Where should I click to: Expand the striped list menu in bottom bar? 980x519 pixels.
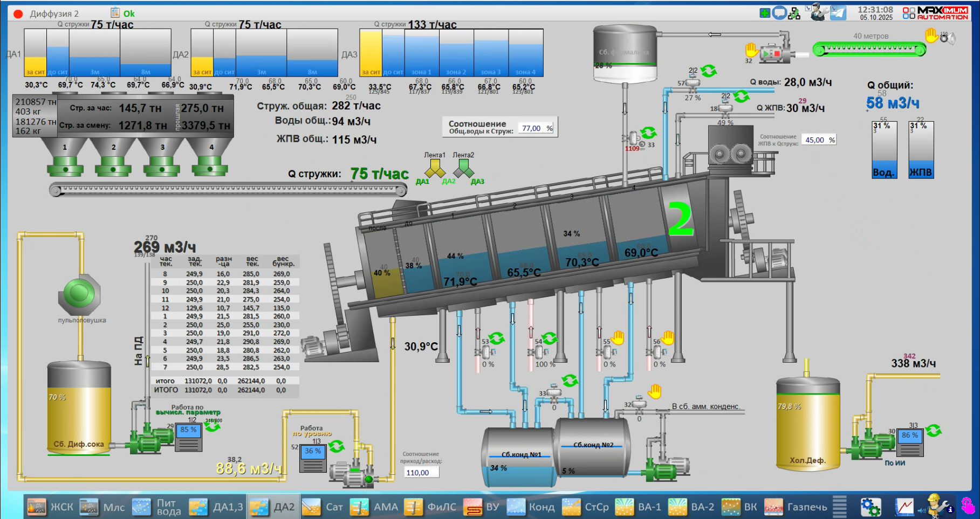(x=839, y=507)
